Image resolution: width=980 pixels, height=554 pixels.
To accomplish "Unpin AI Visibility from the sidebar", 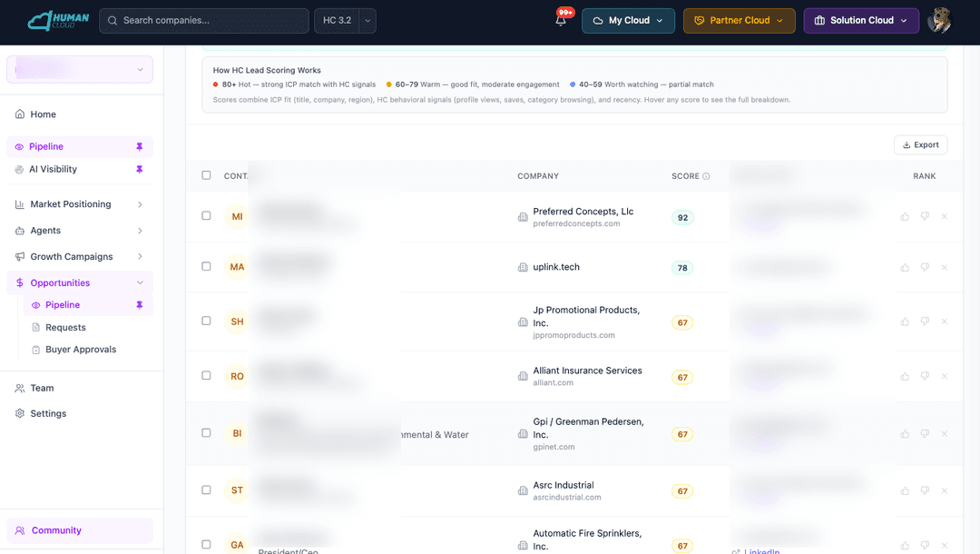I will [x=140, y=169].
